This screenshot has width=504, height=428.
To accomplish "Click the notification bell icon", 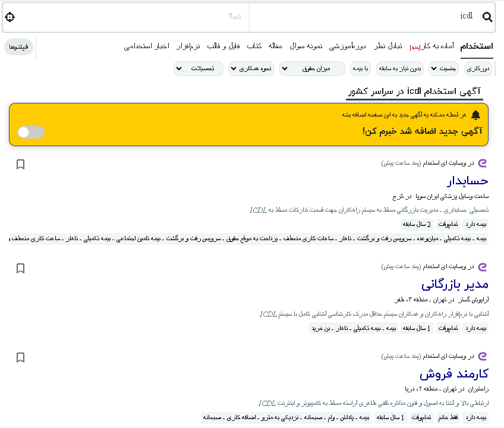I will [x=475, y=115].
